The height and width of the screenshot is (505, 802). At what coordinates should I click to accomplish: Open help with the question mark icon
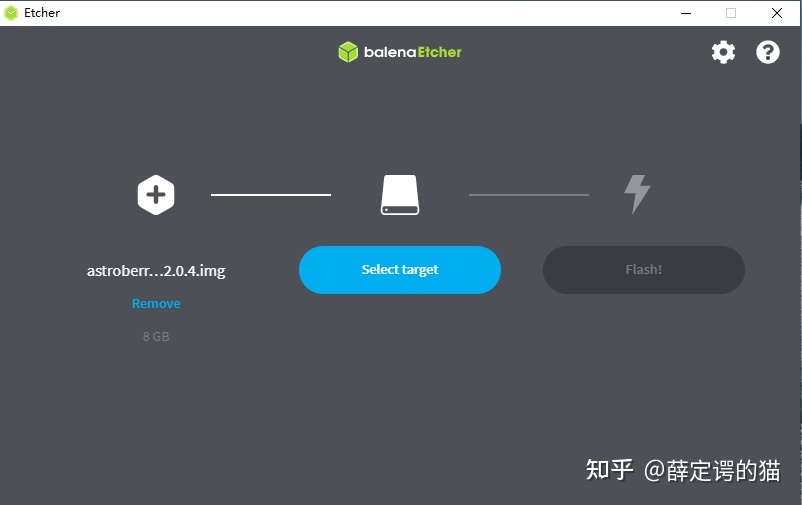767,52
